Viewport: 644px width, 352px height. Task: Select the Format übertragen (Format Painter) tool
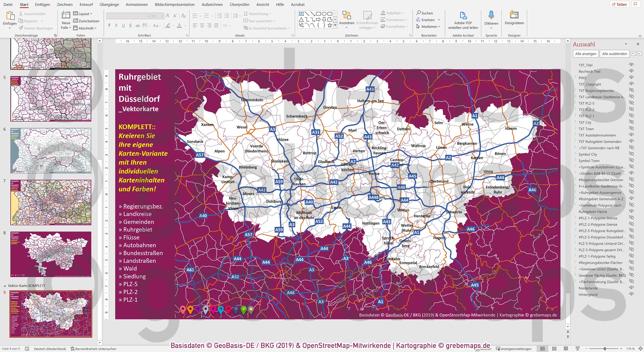click(x=36, y=28)
